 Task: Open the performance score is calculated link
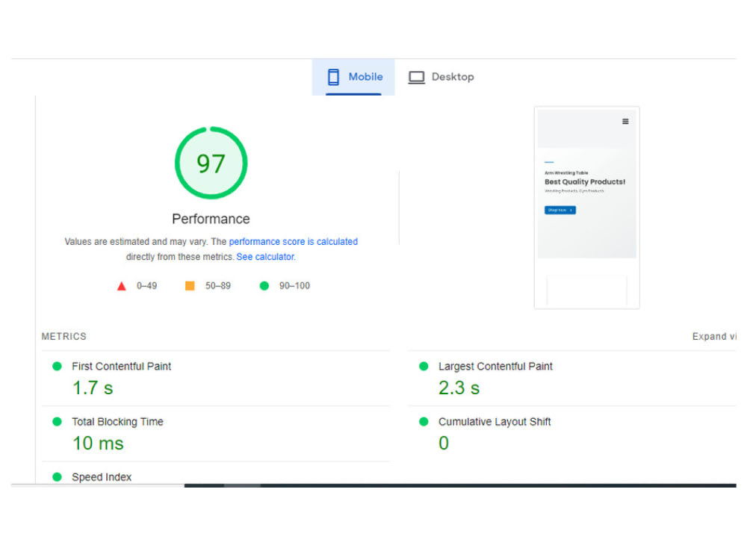point(294,241)
